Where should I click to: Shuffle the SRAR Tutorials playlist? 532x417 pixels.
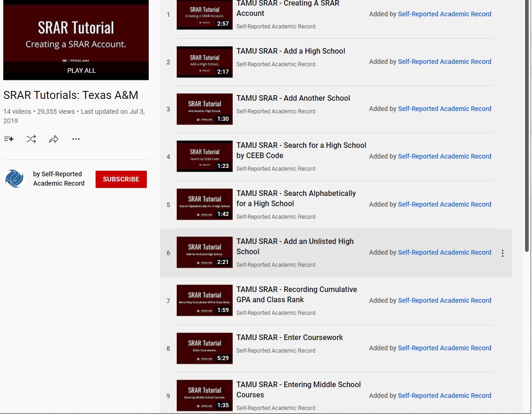pos(31,139)
